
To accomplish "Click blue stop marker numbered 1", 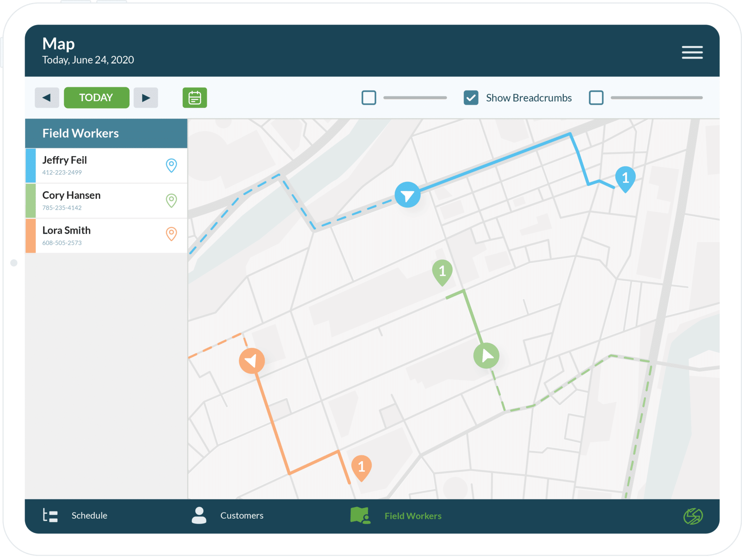I will [625, 178].
